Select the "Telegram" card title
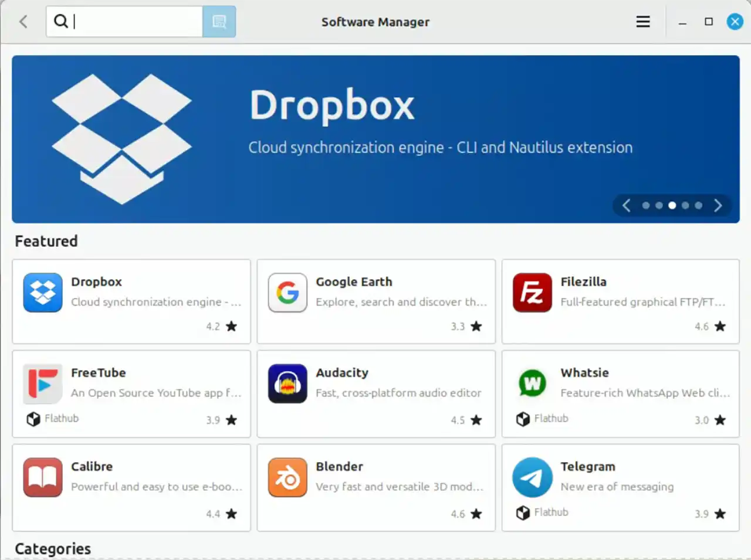This screenshot has width=751, height=560. 588,466
